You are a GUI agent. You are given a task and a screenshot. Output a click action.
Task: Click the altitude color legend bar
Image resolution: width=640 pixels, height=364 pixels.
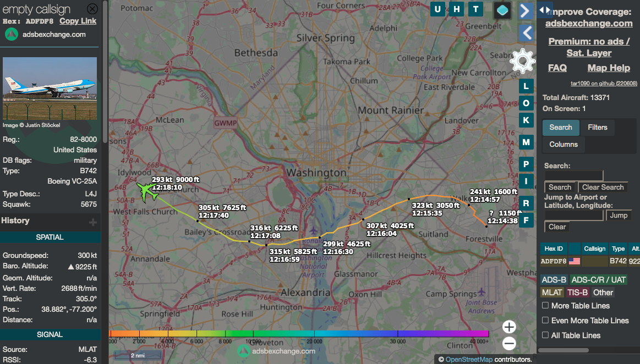[x=299, y=334]
